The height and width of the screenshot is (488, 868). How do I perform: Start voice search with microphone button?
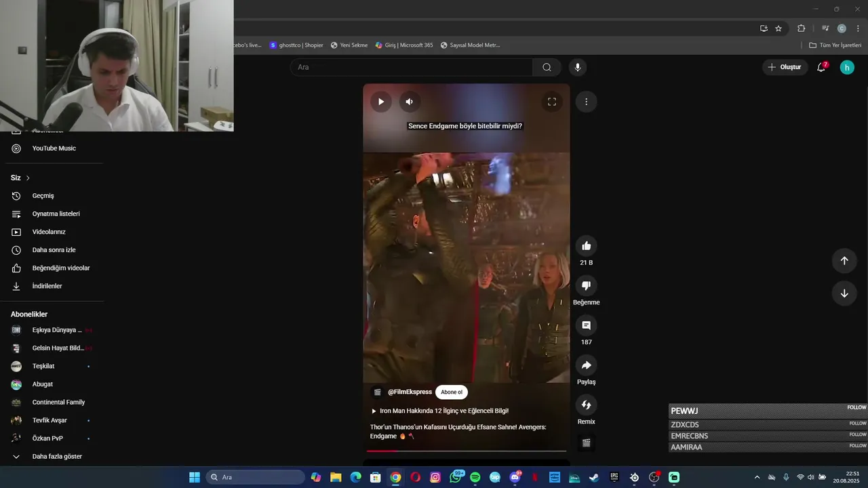click(578, 67)
